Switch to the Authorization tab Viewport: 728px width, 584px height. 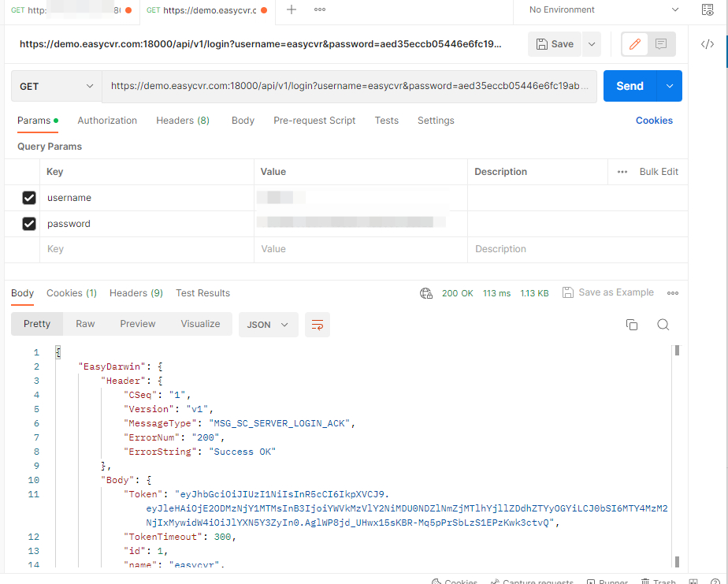click(x=107, y=121)
